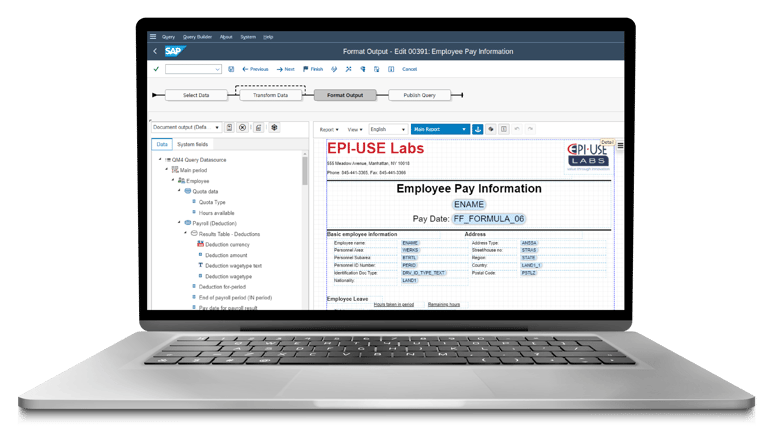Collapse the Results Table - Deductions node
This screenshot has height=443, width=767.
coord(185,233)
